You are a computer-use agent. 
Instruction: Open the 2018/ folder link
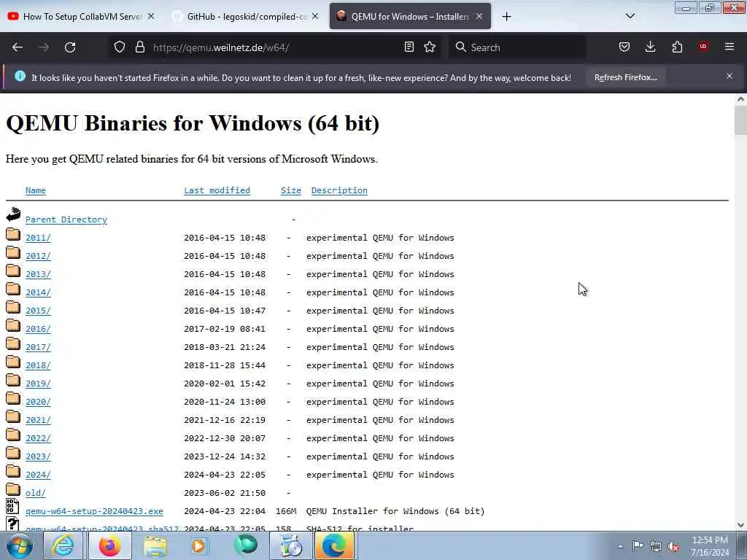38,365
